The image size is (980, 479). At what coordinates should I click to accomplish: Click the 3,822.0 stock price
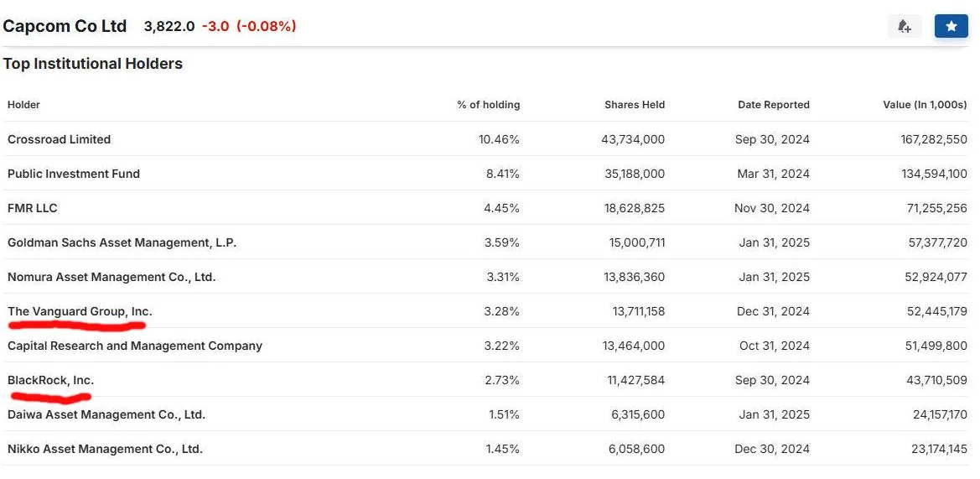[169, 26]
